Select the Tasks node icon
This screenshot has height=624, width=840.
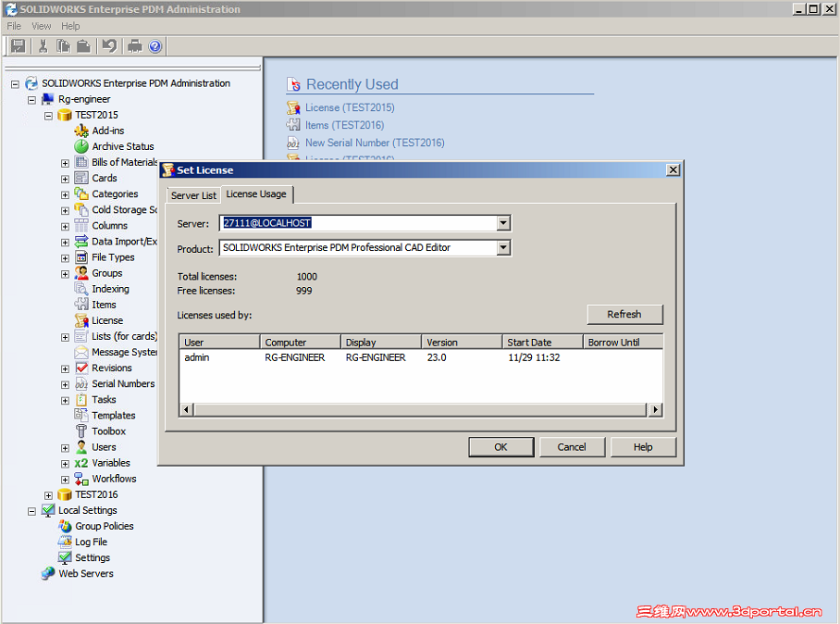pyautogui.click(x=81, y=399)
